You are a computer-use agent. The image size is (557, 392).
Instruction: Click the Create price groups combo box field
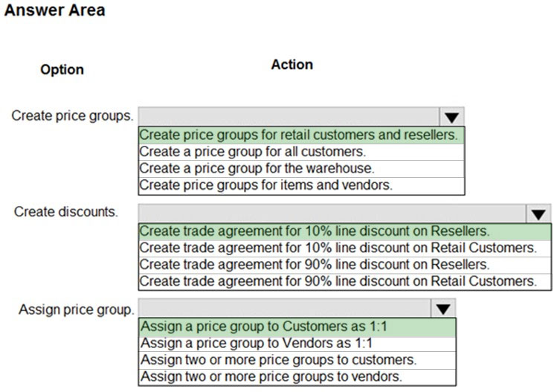click(x=289, y=117)
